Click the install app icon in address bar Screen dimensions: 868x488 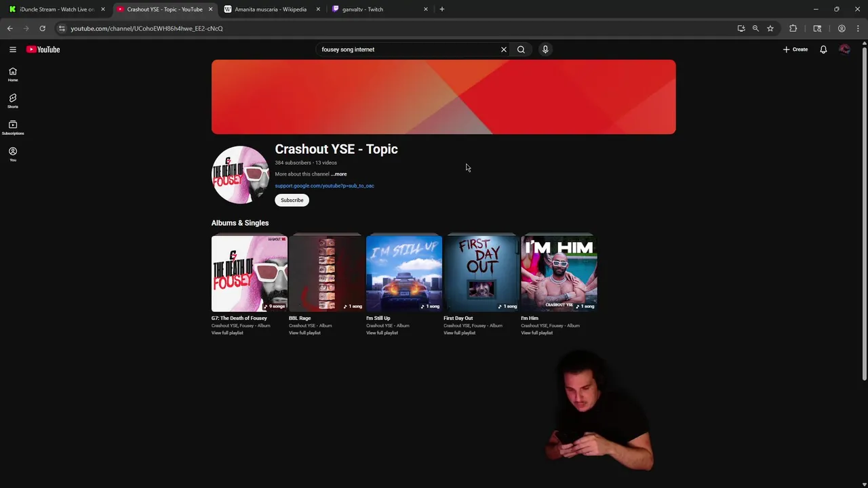(x=741, y=28)
